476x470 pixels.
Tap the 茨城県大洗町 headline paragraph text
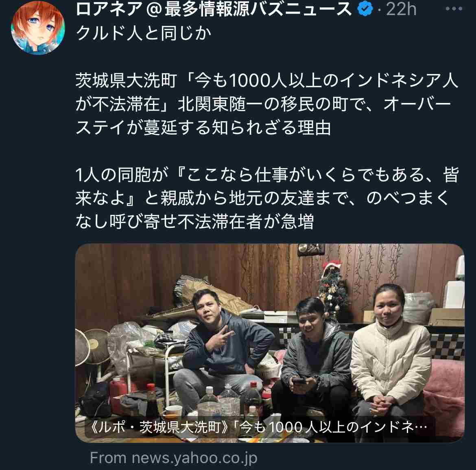click(266, 104)
